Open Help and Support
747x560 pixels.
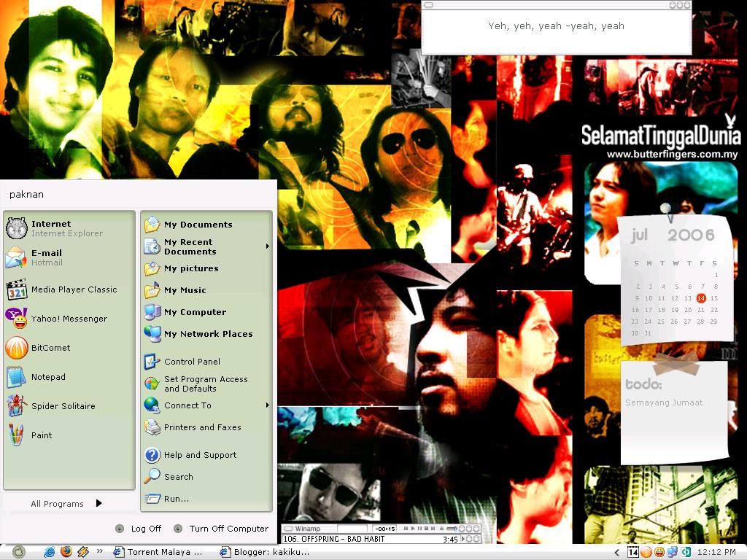[x=206, y=455]
